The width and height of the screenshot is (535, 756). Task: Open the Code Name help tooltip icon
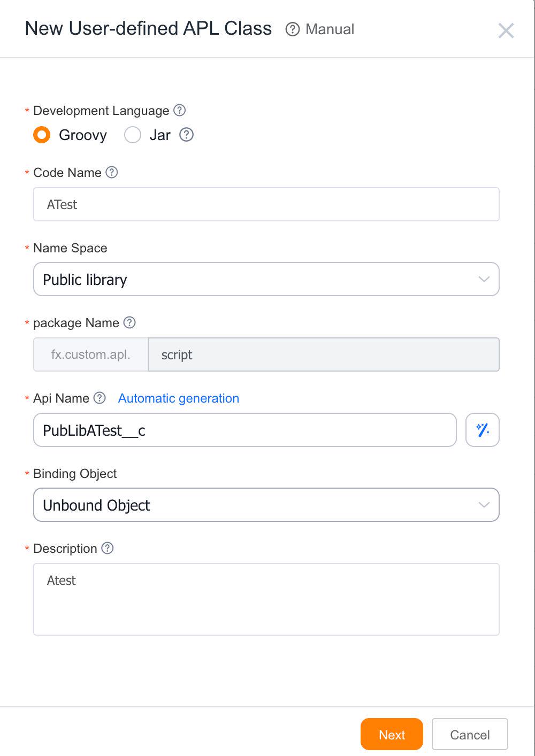111,172
